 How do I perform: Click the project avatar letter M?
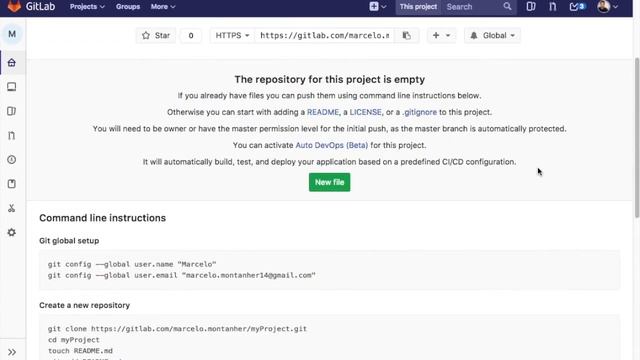[12, 34]
